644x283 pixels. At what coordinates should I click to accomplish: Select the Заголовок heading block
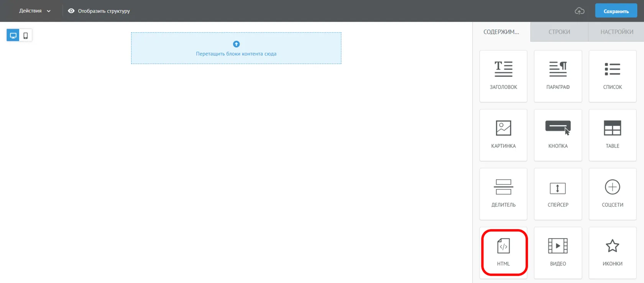click(x=503, y=76)
